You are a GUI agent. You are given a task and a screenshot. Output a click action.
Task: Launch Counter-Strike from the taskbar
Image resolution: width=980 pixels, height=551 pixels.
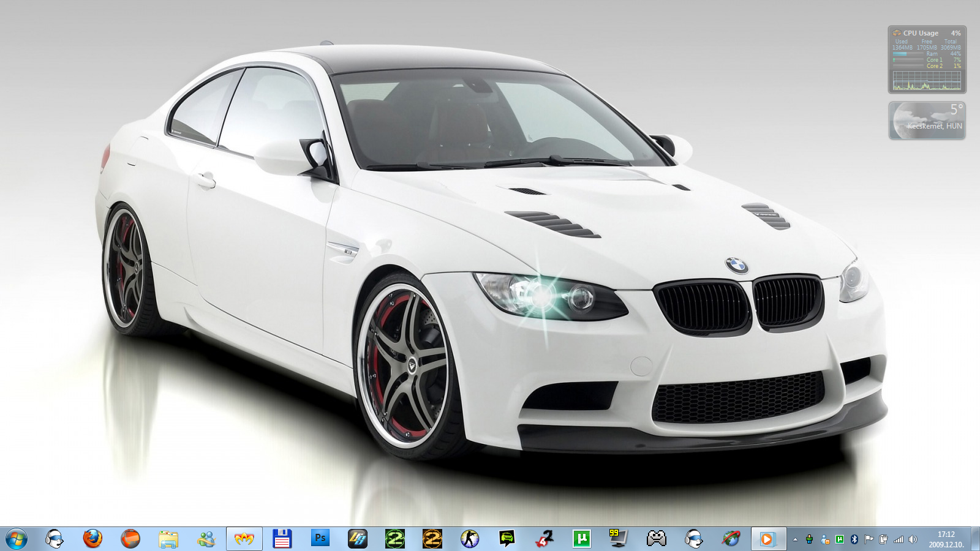470,539
